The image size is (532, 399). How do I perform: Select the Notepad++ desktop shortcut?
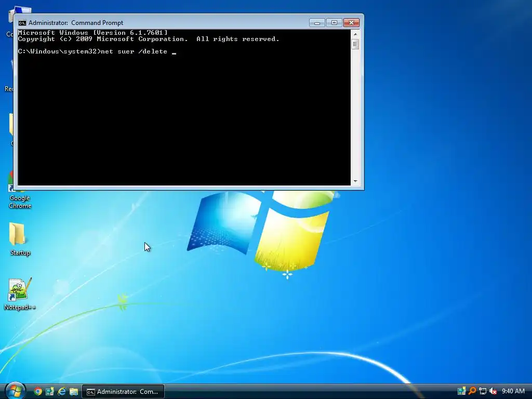pyautogui.click(x=20, y=294)
